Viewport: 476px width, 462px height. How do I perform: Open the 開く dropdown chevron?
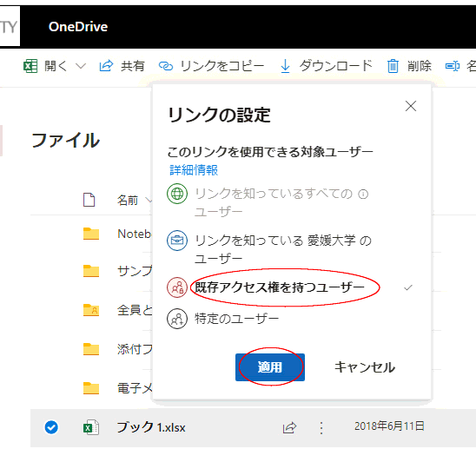tap(81, 66)
